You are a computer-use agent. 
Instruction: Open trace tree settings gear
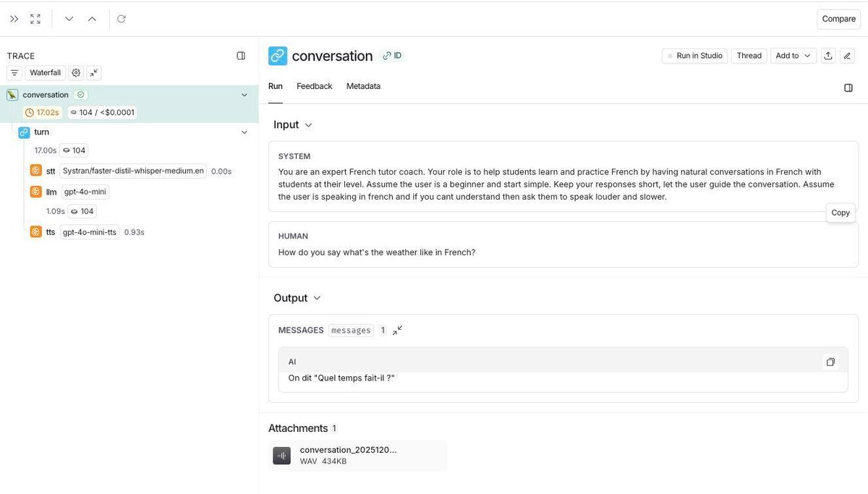[76, 73]
